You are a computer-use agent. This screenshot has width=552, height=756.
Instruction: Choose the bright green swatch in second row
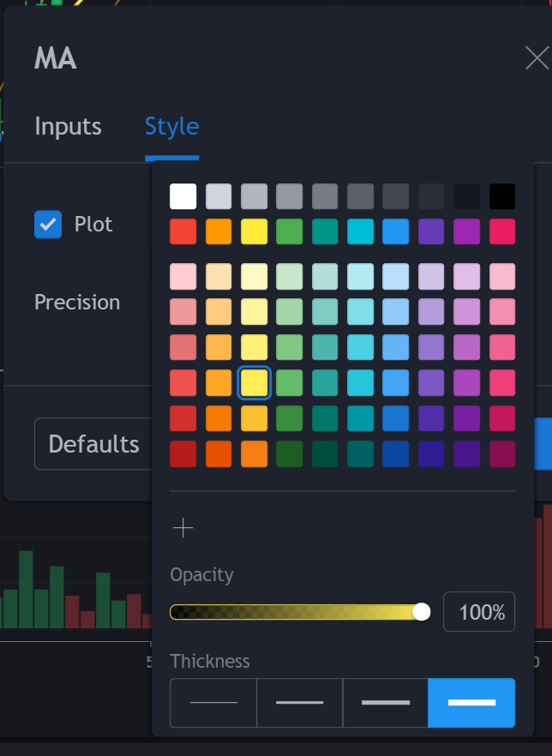(289, 231)
